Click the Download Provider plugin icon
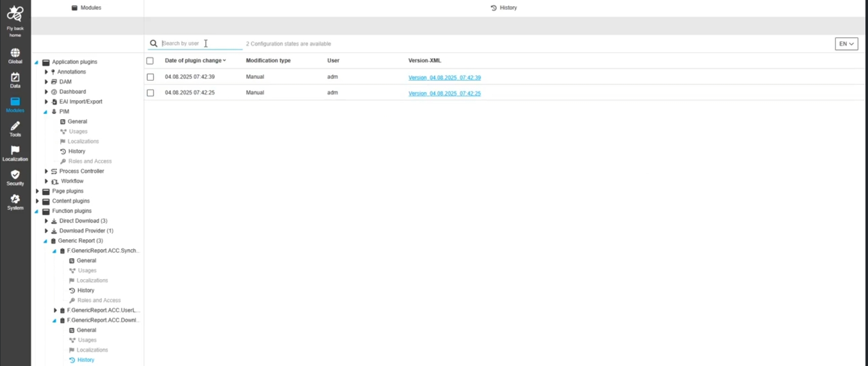 pyautogui.click(x=54, y=231)
